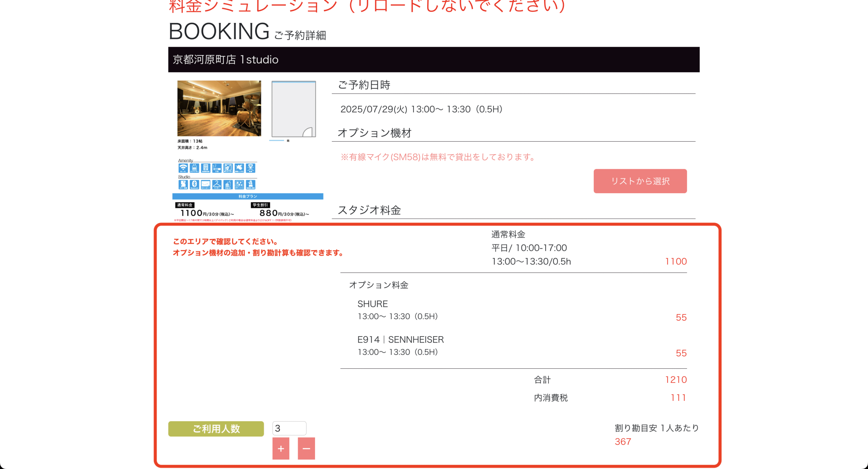
Task: Open the studio room photo thumbnail
Action: [219, 108]
